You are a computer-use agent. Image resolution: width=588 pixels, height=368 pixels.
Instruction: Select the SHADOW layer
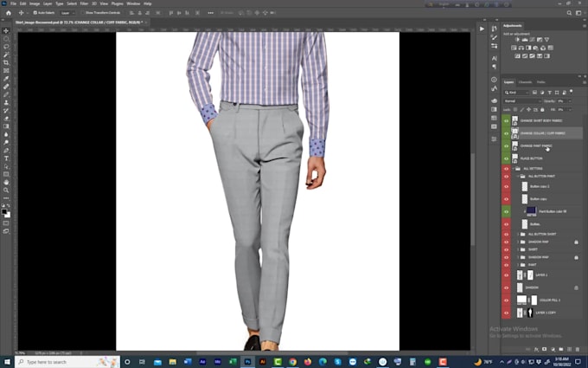click(532, 287)
